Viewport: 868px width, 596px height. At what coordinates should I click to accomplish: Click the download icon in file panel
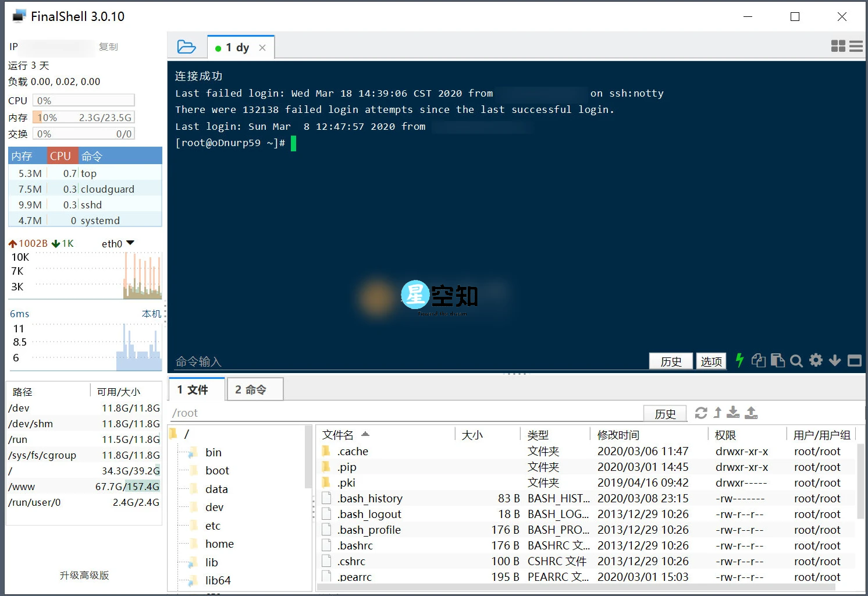(x=733, y=413)
